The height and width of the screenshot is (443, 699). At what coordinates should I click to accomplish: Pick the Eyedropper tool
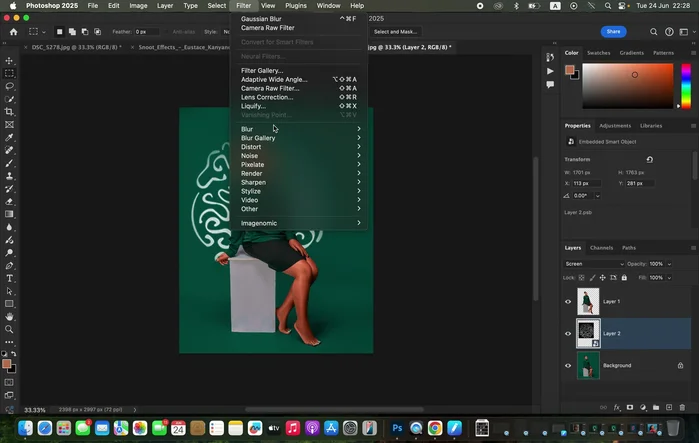pos(10,137)
